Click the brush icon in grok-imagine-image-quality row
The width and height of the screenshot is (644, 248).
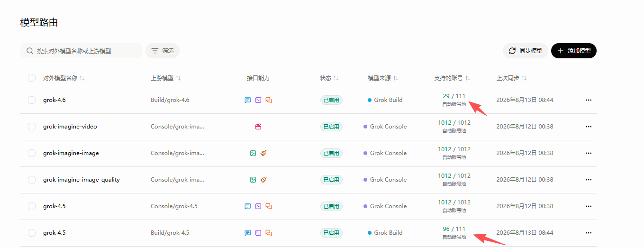click(x=263, y=180)
